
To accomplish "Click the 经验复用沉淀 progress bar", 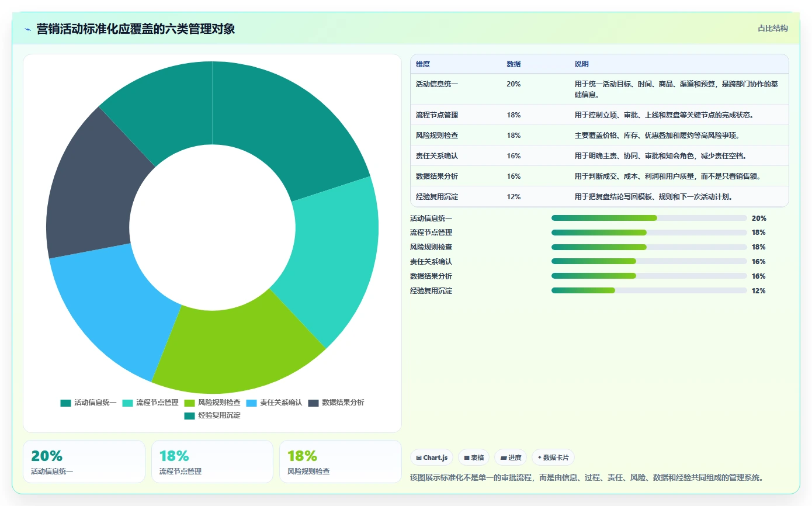I will [x=649, y=291].
